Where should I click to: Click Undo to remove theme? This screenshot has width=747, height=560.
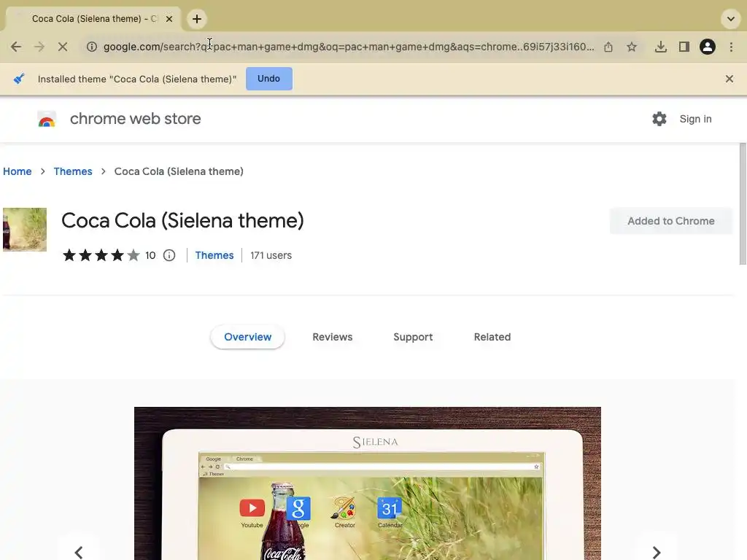(269, 79)
